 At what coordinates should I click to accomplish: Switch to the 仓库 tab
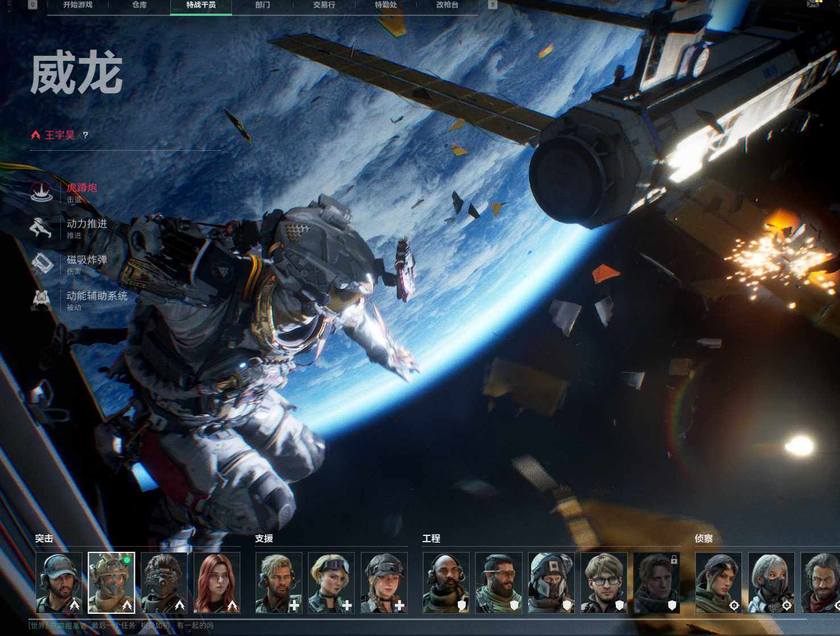point(139,5)
